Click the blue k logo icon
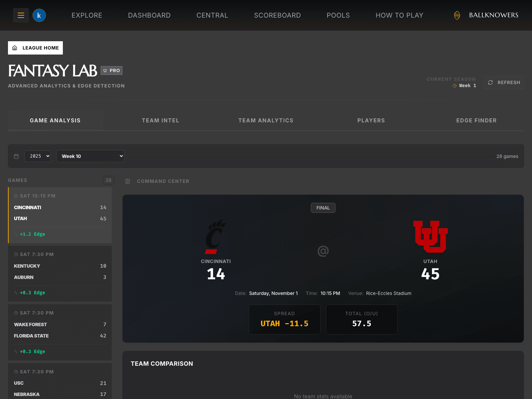 click(39, 15)
